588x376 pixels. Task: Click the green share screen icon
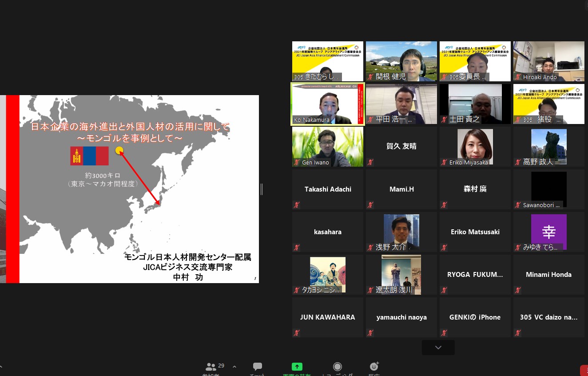[x=297, y=367]
